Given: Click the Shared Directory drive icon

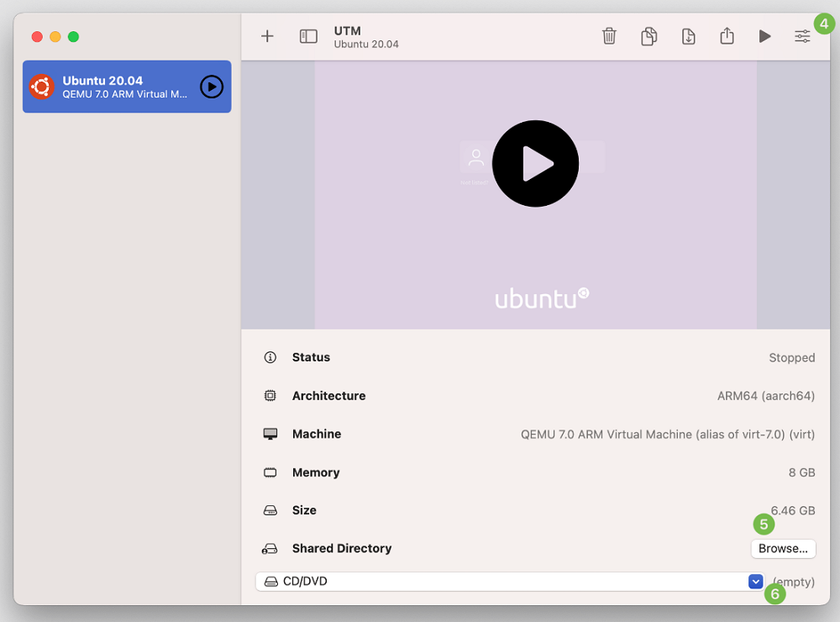Looking at the screenshot, I should (x=270, y=549).
